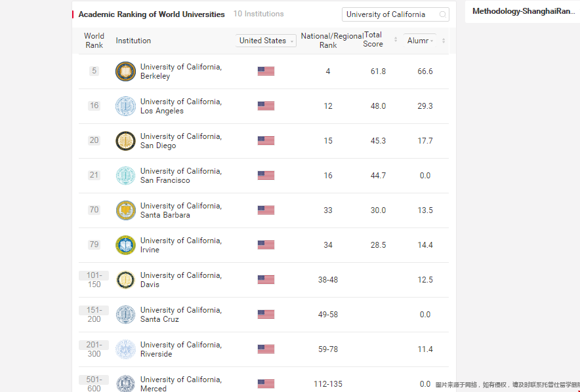The width and height of the screenshot is (580, 392).
Task: Sort by Total Score column arrows
Action: [396, 40]
